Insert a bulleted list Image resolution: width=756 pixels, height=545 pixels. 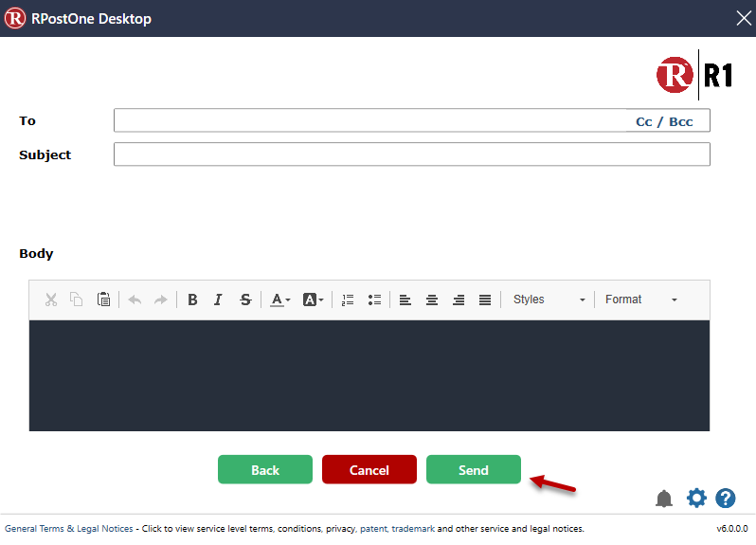coord(374,300)
